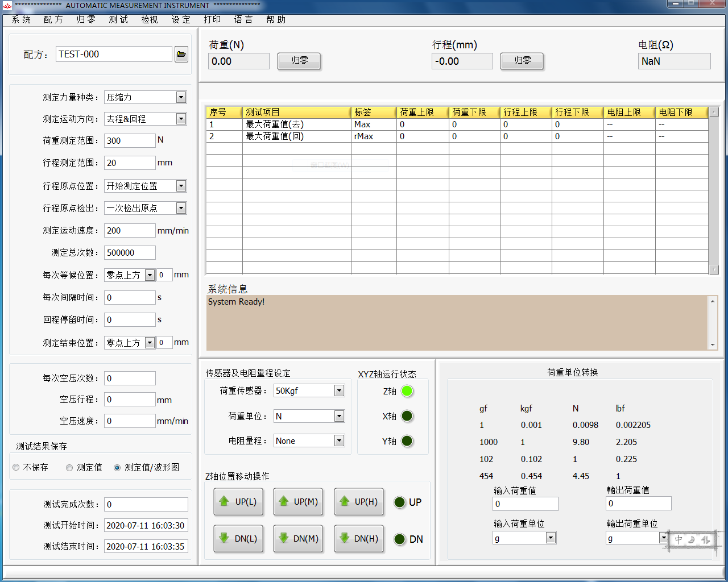This screenshot has width=728, height=582.
Task: Click the UP status LED
Action: 400,502
